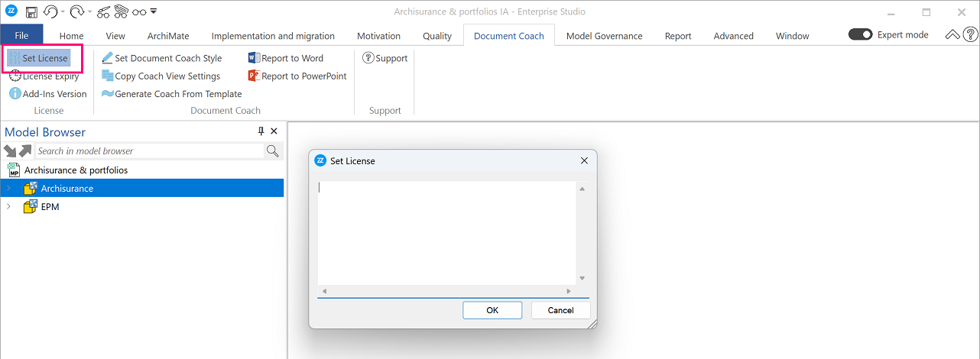980x359 pixels.
Task: Switch to the Model Governance tab
Action: (604, 36)
